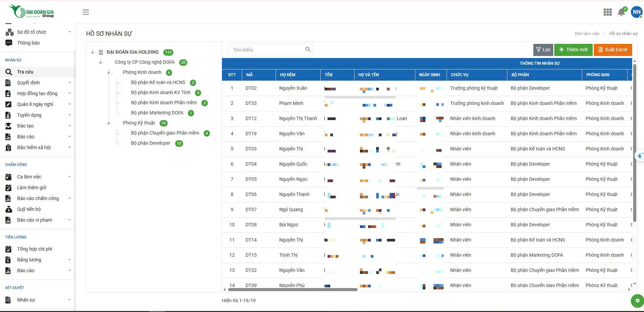The height and width of the screenshot is (312, 644).
Task: Open the green settings gear button
Action: tap(637, 301)
